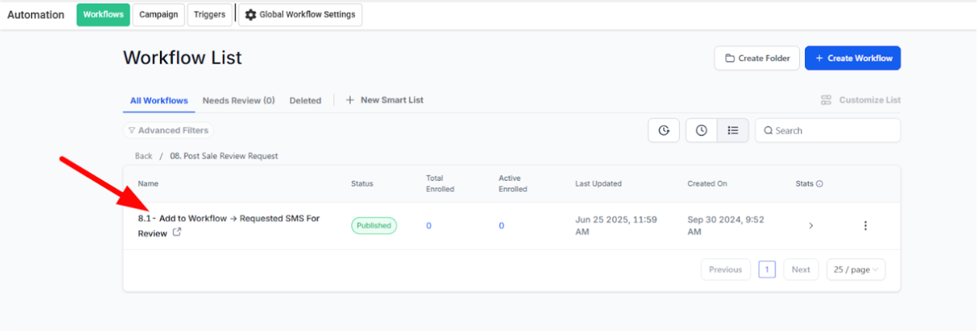Screen dimensions: 980x331
Task: Click the Last Updated column header
Action: click(x=599, y=184)
